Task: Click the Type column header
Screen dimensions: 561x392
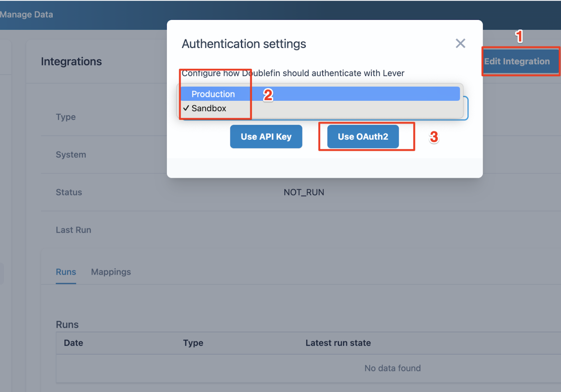Action: (x=193, y=343)
